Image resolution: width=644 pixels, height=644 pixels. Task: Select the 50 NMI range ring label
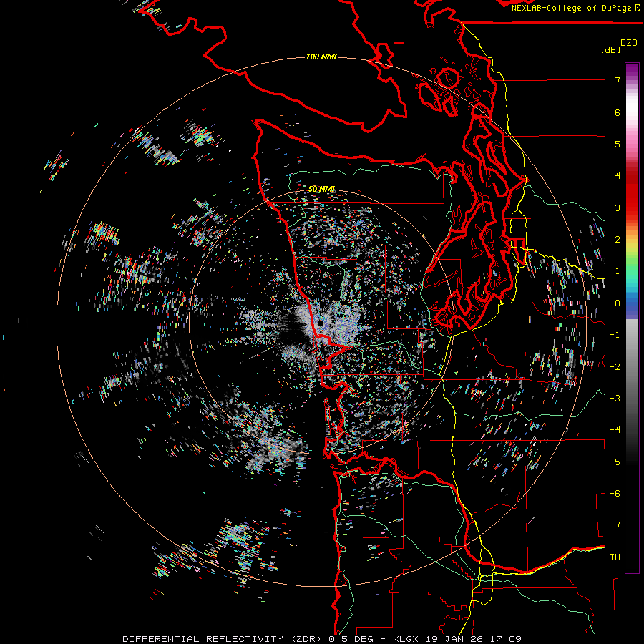pos(322,189)
